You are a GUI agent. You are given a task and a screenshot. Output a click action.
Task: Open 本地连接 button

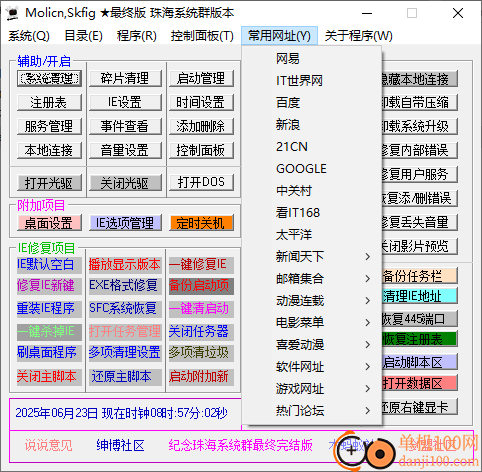click(49, 150)
